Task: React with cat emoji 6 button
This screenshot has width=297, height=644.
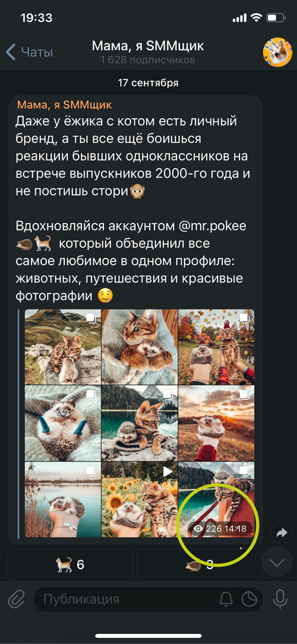Action: (70, 565)
